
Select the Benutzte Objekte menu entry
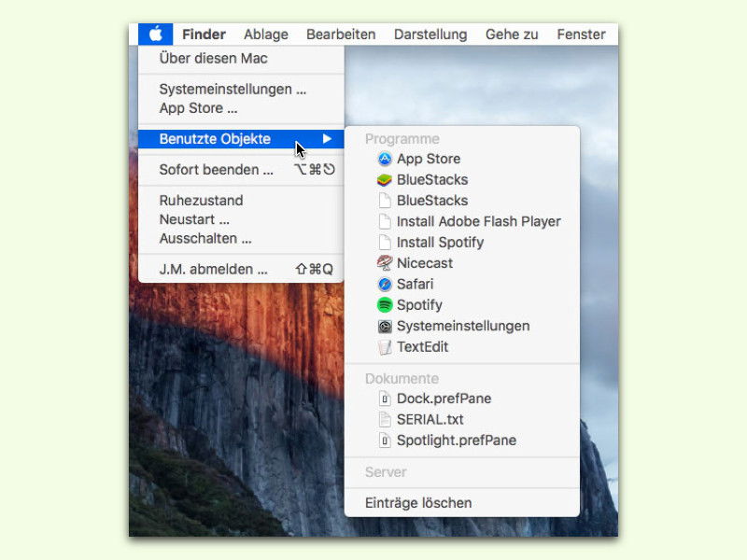pos(241,139)
